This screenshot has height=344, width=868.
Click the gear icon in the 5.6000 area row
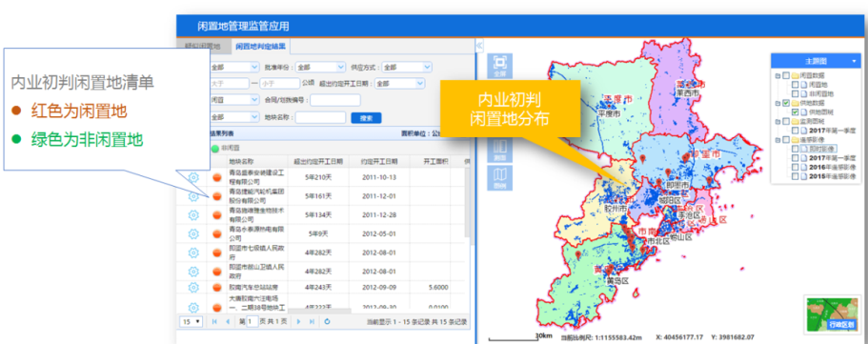coord(193,287)
